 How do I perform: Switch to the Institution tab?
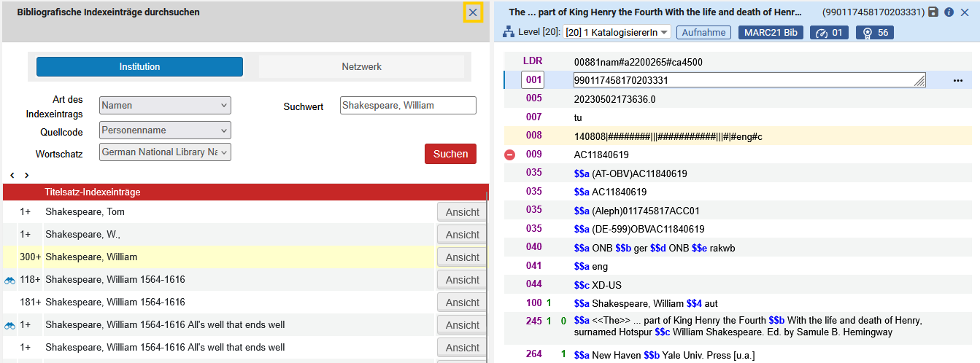(139, 66)
